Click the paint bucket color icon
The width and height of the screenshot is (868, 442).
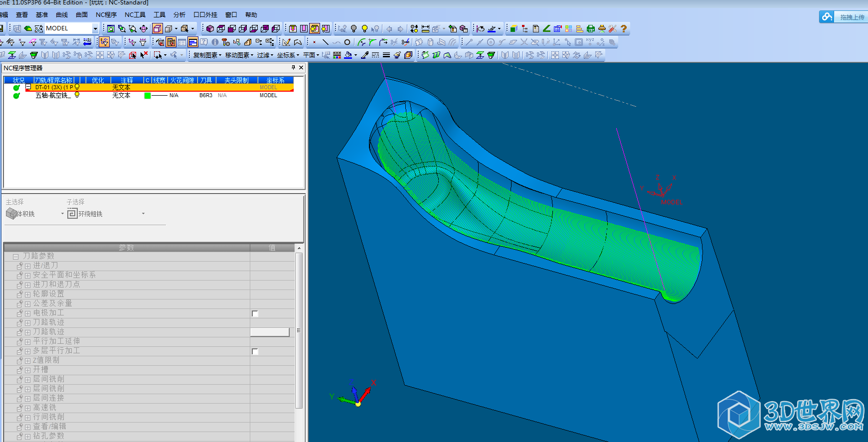[x=348, y=55]
